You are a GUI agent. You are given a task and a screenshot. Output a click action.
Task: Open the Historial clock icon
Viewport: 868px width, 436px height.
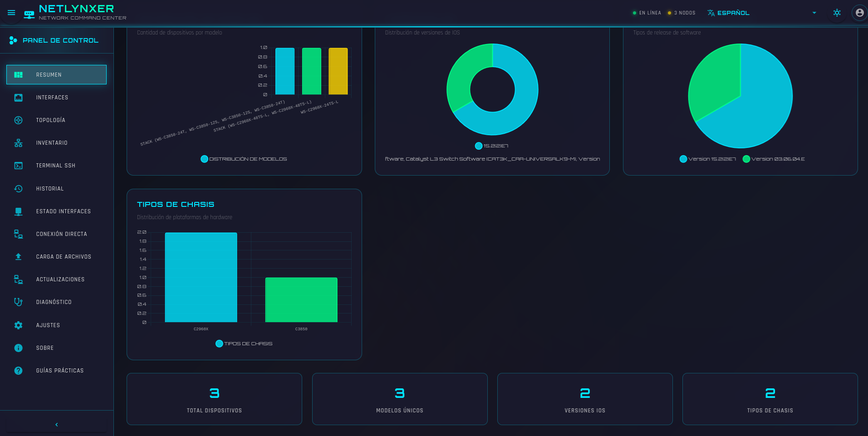18,189
